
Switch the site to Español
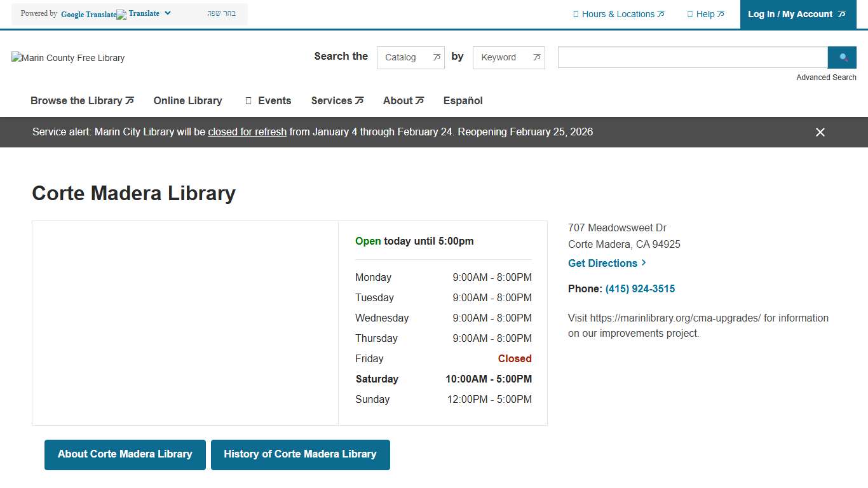click(x=463, y=100)
